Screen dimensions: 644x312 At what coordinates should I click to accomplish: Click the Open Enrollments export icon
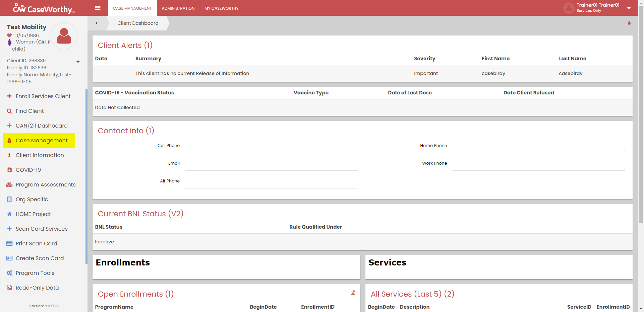[x=353, y=292]
